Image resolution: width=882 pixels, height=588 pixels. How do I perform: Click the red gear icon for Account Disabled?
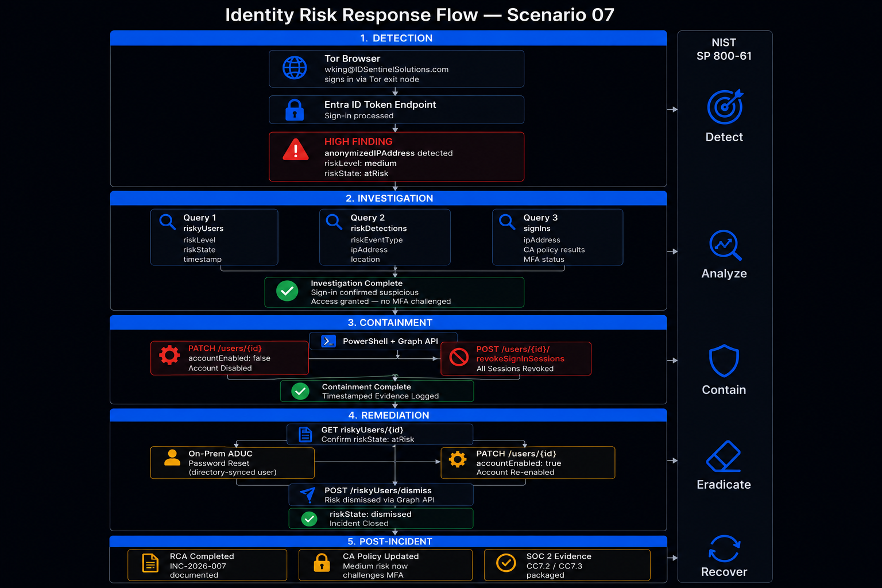(169, 355)
